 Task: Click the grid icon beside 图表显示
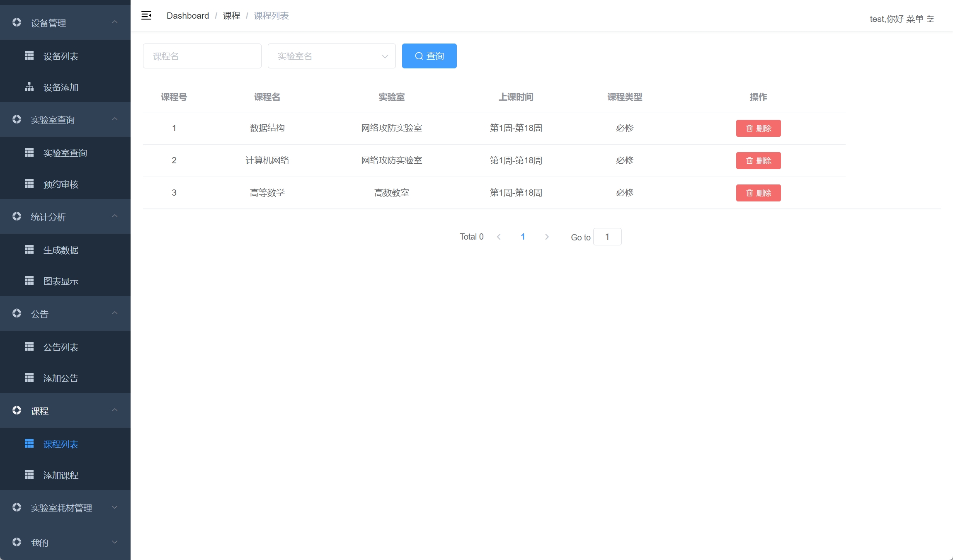click(29, 281)
